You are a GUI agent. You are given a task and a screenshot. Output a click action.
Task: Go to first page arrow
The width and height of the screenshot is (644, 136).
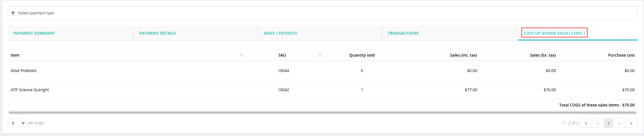point(586,123)
